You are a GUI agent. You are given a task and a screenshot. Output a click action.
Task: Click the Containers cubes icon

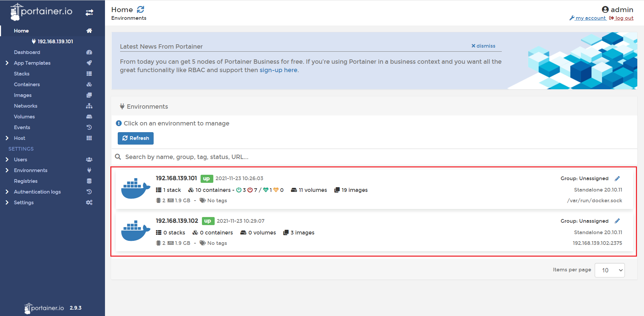coord(89,85)
